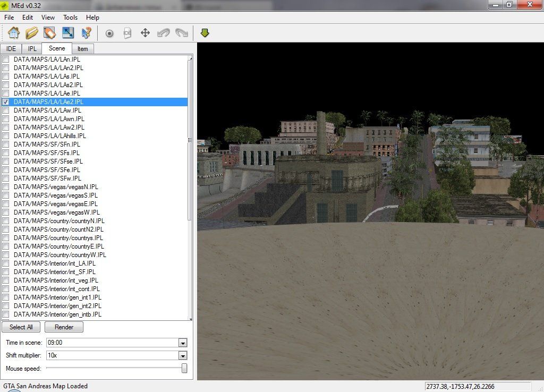The image size is (544, 392).
Task: Select row DATA/MAPS/SF/SFw.IPL
Action: [x=95, y=178]
